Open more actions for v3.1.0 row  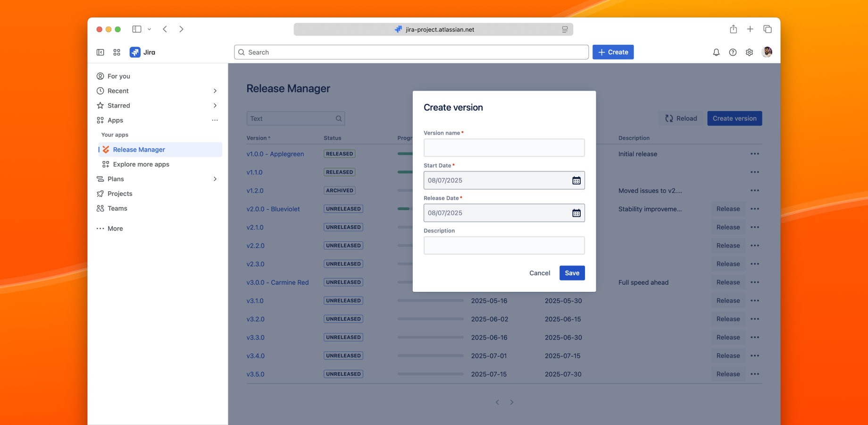click(755, 301)
